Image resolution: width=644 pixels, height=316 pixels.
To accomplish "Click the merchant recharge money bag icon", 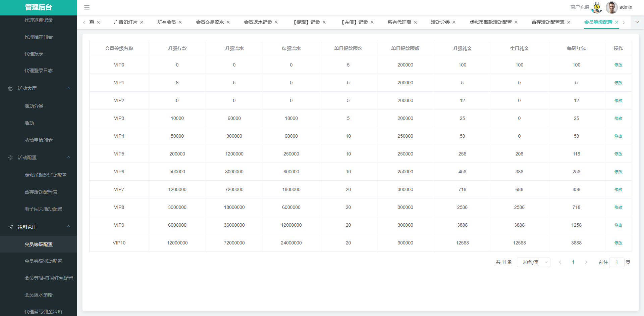I will coord(597,7).
